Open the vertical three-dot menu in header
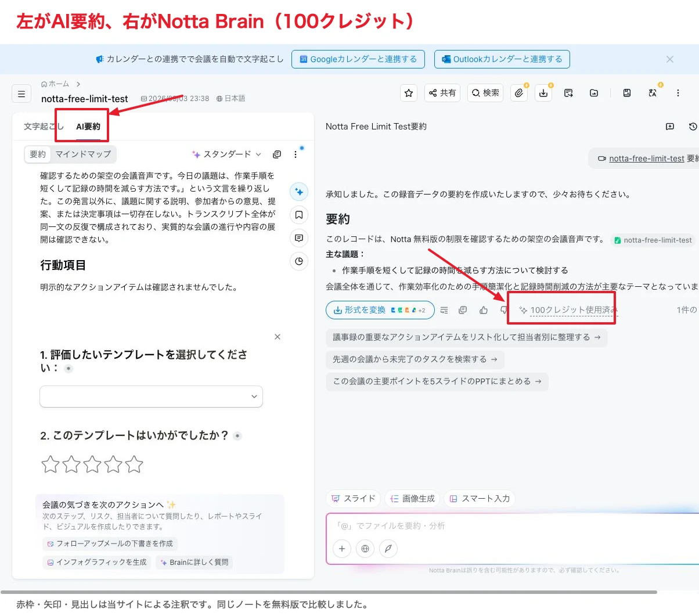Image resolution: width=699 pixels, height=616 pixels. pos(678,93)
